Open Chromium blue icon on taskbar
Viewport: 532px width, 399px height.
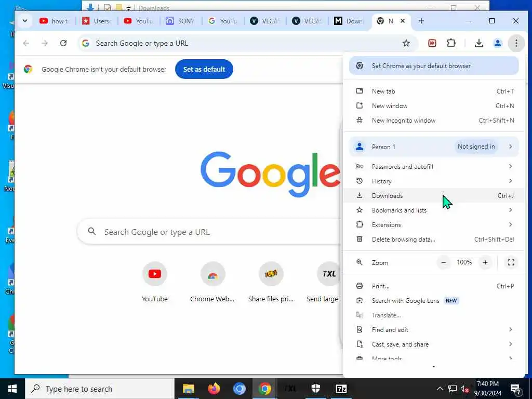[239, 389]
